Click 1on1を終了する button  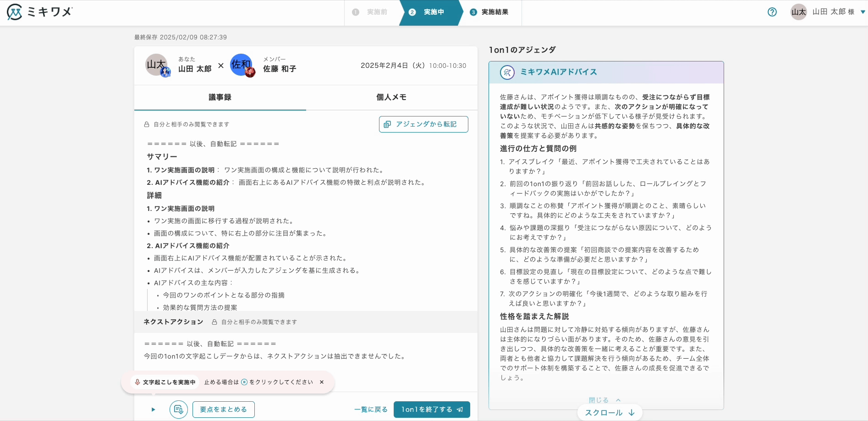coord(432,410)
